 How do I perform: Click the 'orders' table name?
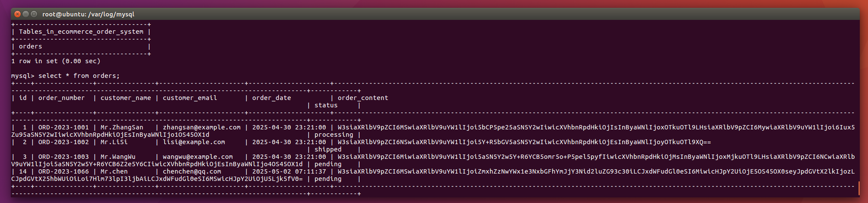30,46
